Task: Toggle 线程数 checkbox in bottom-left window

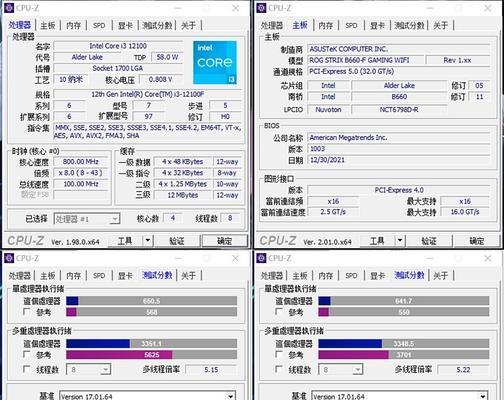Action: [27, 369]
